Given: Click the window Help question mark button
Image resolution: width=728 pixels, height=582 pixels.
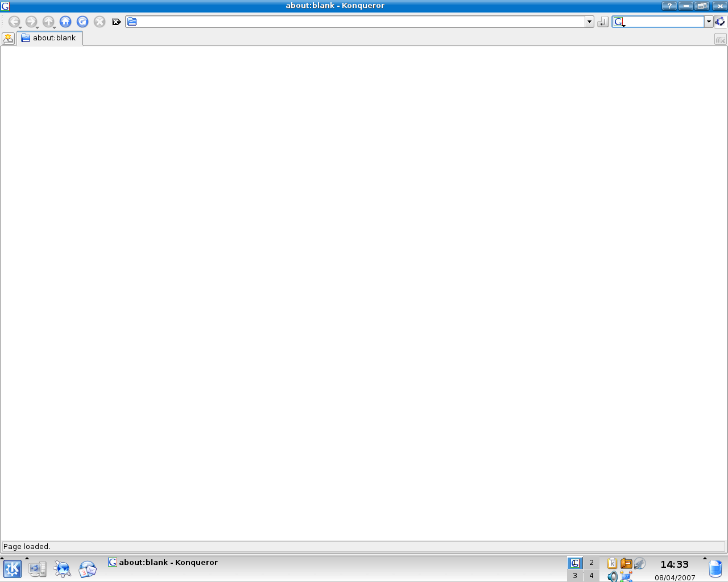Looking at the screenshot, I should (669, 6).
